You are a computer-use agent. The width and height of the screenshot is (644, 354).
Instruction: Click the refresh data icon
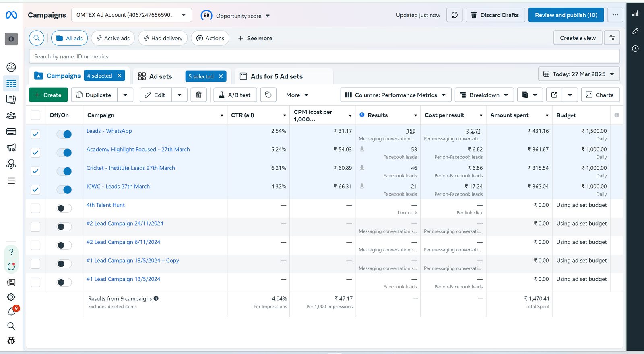454,15
